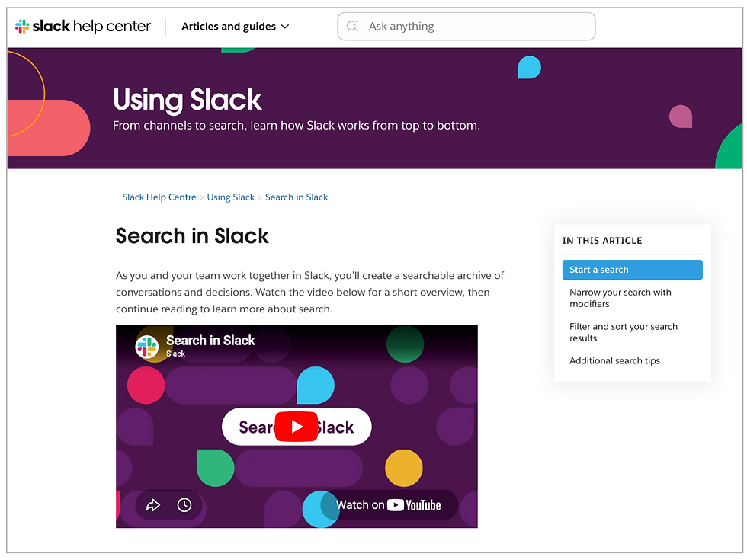Go to the Using Slack breadcrumb link
747x560 pixels.
(x=230, y=197)
